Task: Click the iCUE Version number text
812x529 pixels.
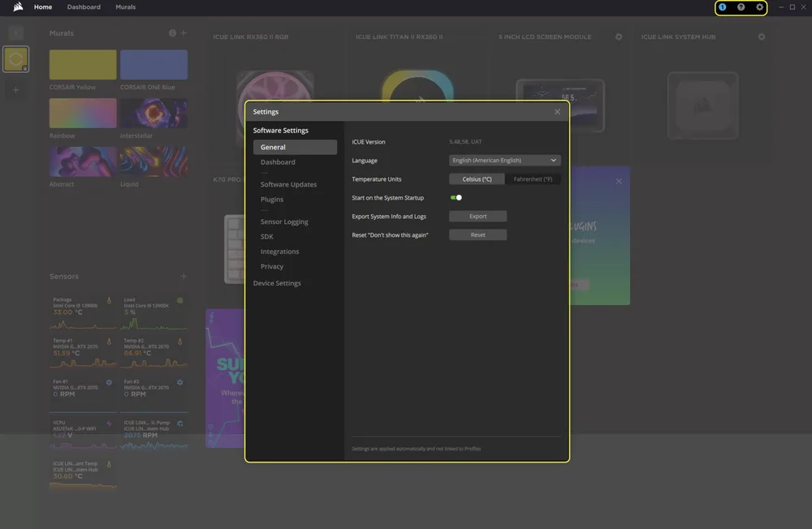Action: coord(465,142)
